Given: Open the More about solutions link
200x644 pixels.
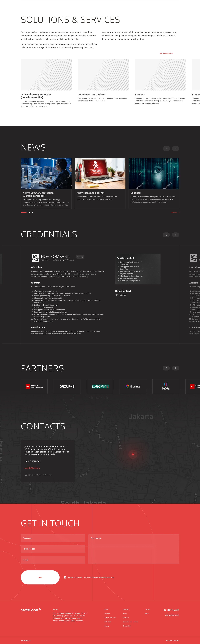Looking at the screenshot, I should click(166, 53).
